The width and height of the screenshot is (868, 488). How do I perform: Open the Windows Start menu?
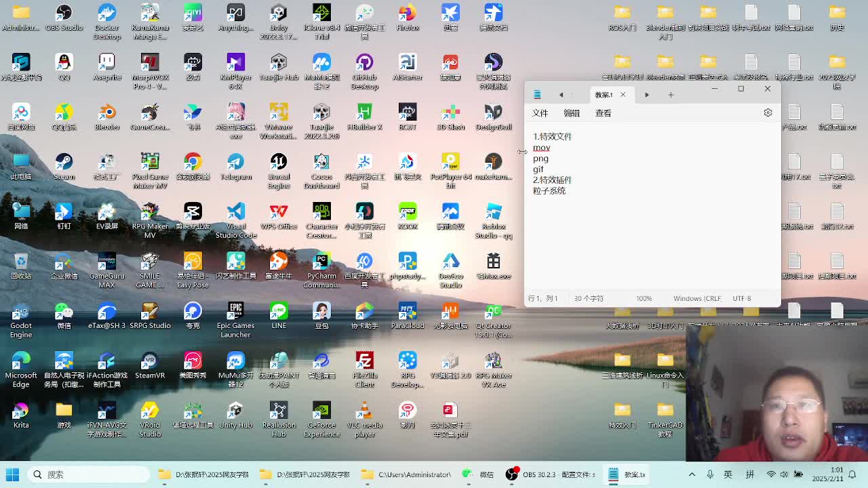coord(12,474)
